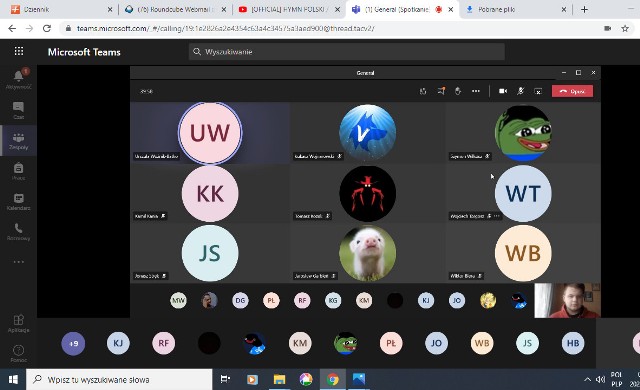Image resolution: width=640 pixels, height=390 pixels.
Task: Open more options next to WT participant name
Action: 497,216
